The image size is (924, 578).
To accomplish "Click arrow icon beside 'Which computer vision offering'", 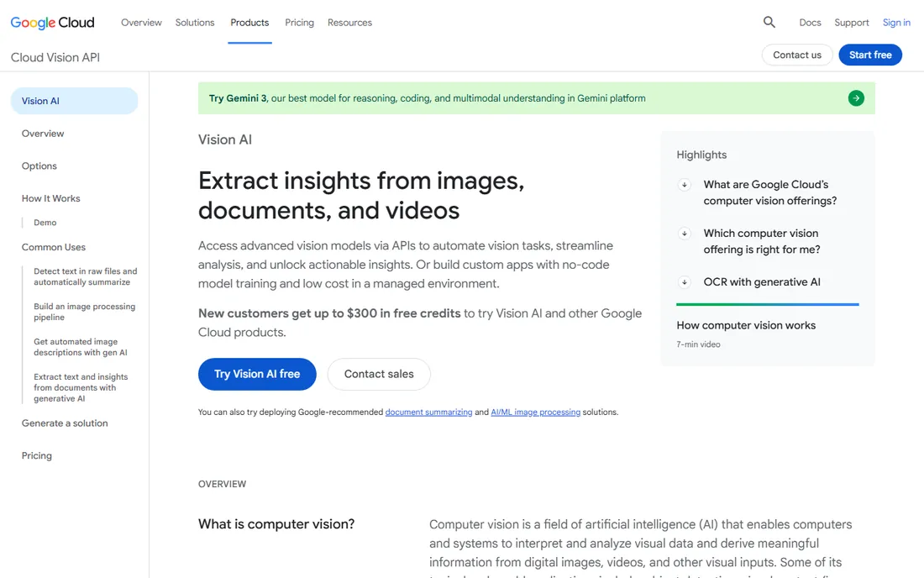I will tap(684, 234).
